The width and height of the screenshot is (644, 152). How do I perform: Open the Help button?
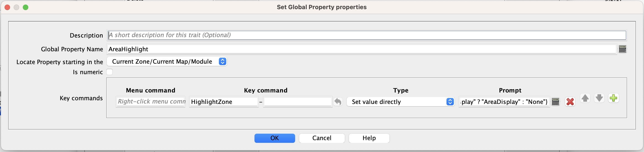click(369, 138)
